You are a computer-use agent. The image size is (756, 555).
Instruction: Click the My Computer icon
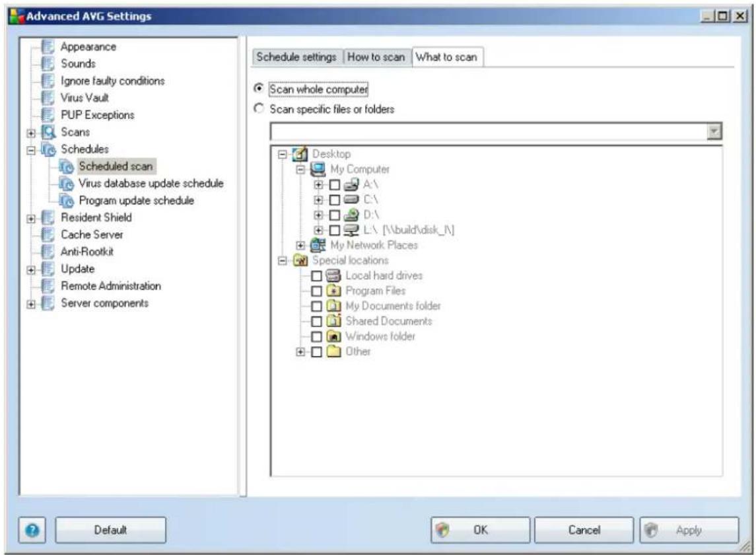(318, 169)
